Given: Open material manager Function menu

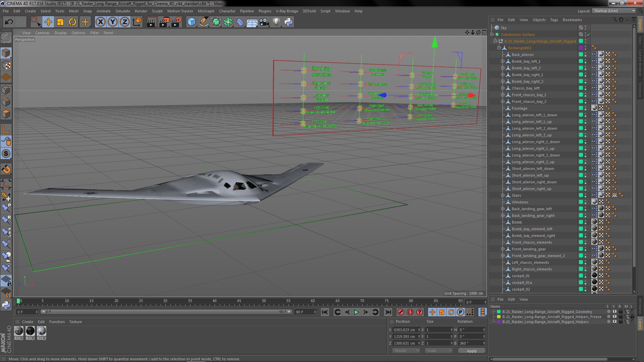Looking at the screenshot, I should pos(57,322).
